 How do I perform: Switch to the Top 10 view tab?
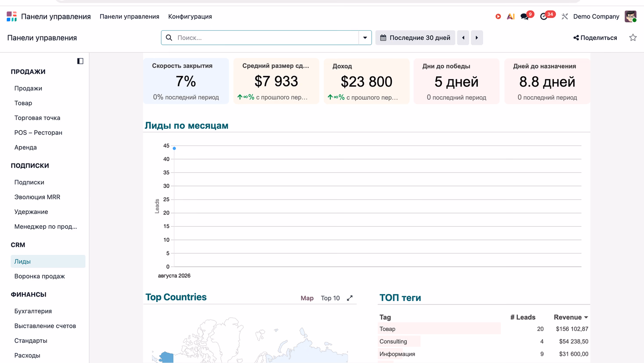pos(330,298)
